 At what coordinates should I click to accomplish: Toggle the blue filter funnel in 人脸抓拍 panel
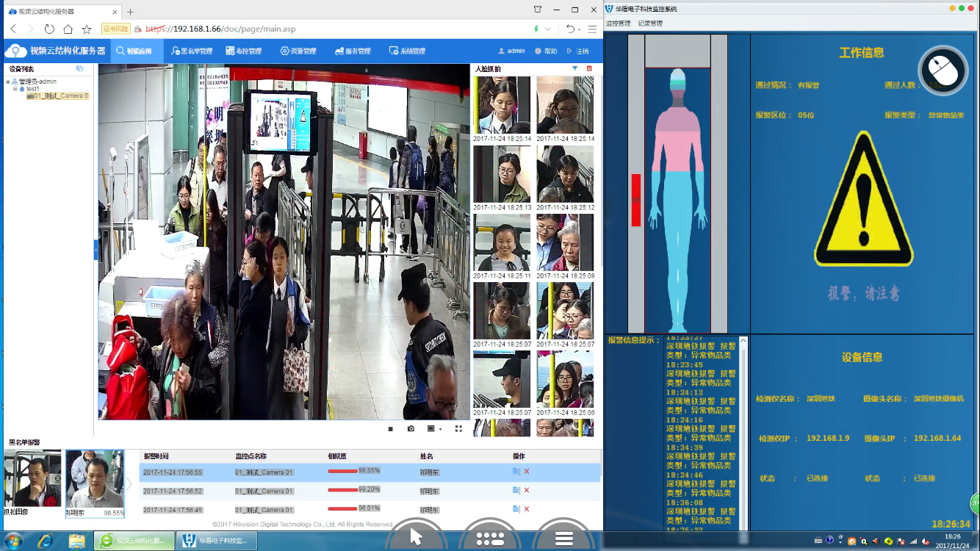point(574,68)
